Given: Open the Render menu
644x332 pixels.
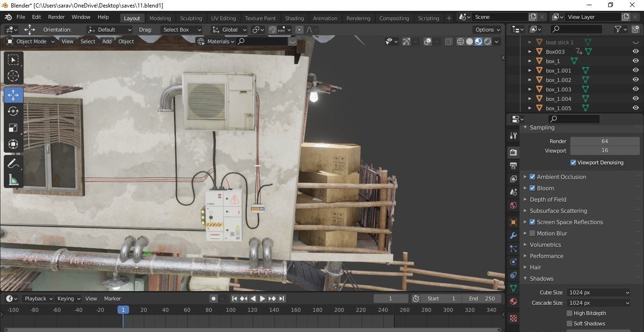Looking at the screenshot, I should (56, 17).
